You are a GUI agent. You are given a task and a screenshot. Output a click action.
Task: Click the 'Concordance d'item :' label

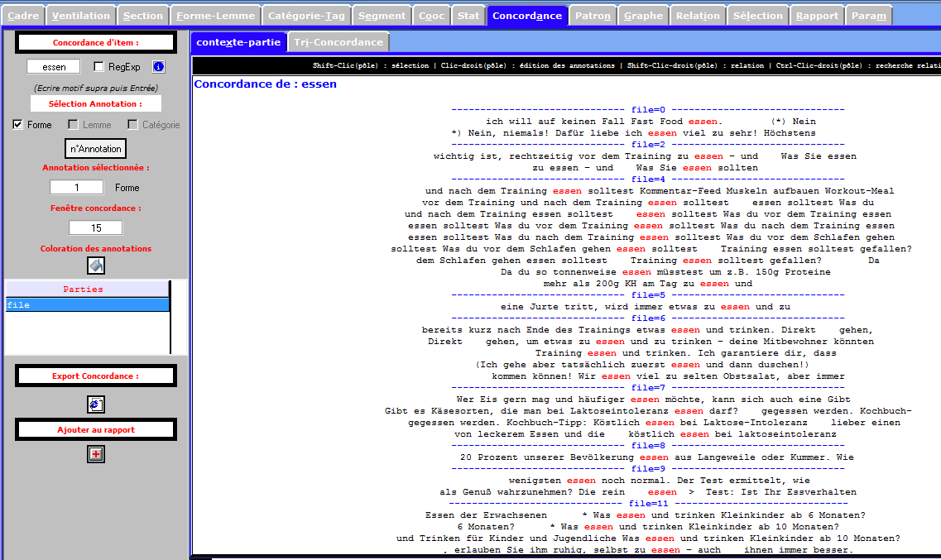(96, 42)
